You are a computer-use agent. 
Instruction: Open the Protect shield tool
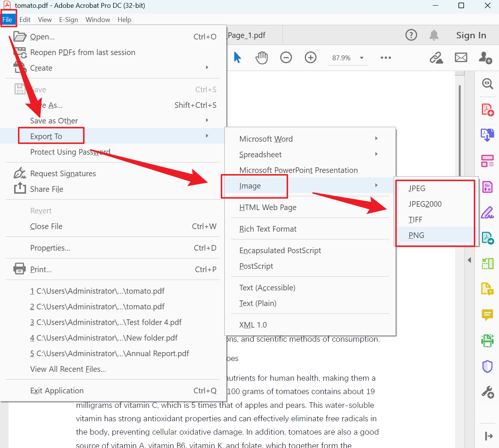(487, 367)
